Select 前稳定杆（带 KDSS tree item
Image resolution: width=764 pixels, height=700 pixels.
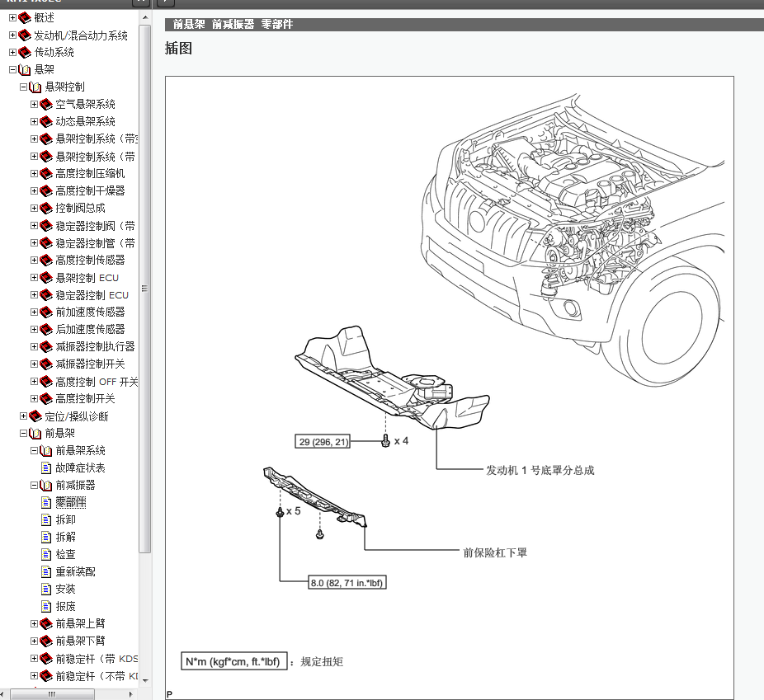point(97,659)
